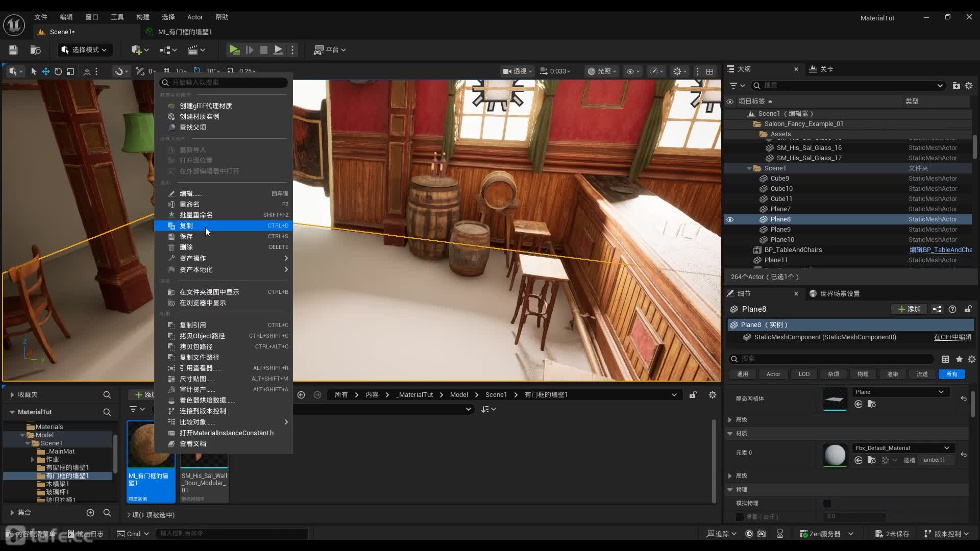Enable the 模拟物理 checkbox

tap(827, 504)
